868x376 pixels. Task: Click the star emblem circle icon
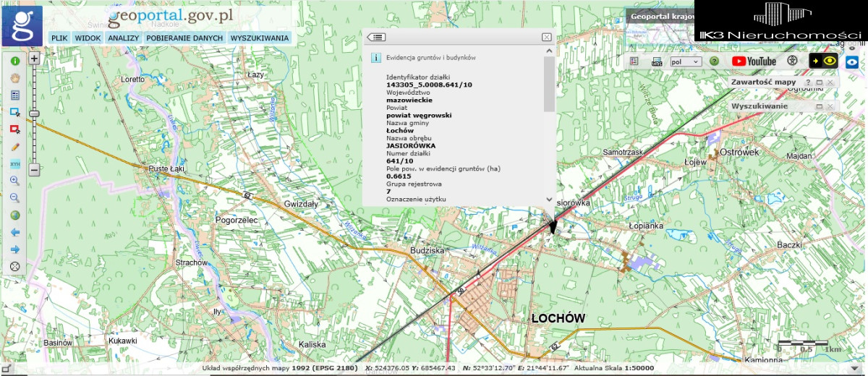(x=792, y=61)
